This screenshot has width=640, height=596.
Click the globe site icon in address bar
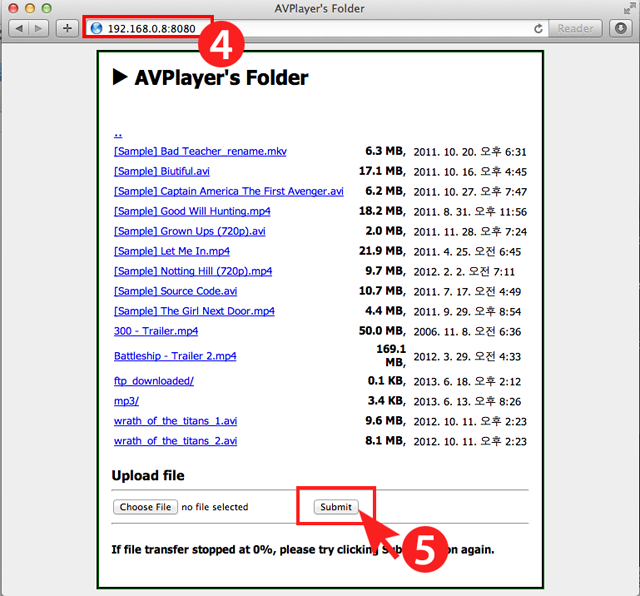click(x=97, y=28)
